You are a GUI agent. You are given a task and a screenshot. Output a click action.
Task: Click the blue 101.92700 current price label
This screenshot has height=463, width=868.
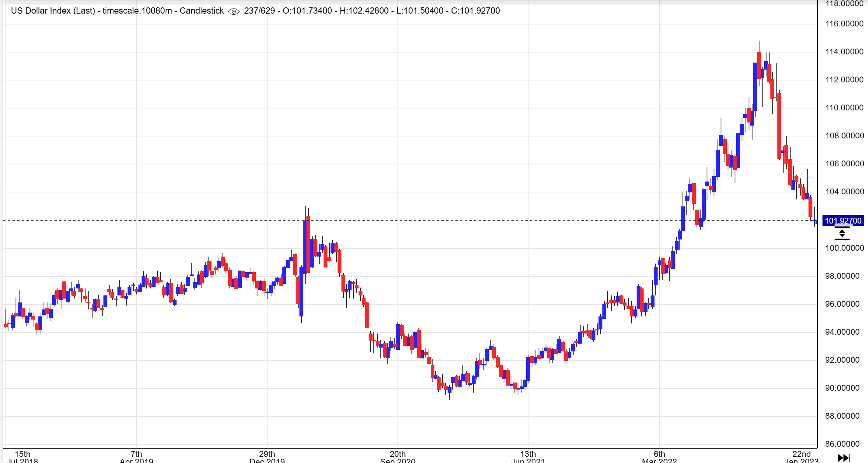843,221
